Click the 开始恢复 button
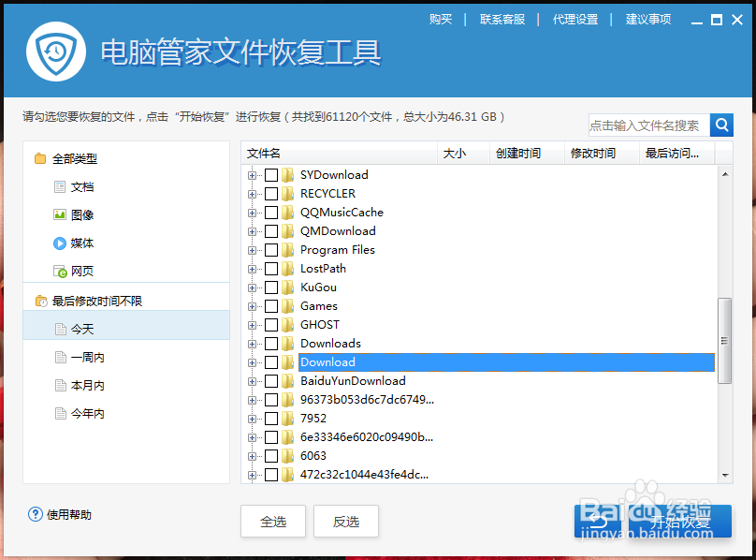The height and width of the screenshot is (560, 756). [680, 521]
